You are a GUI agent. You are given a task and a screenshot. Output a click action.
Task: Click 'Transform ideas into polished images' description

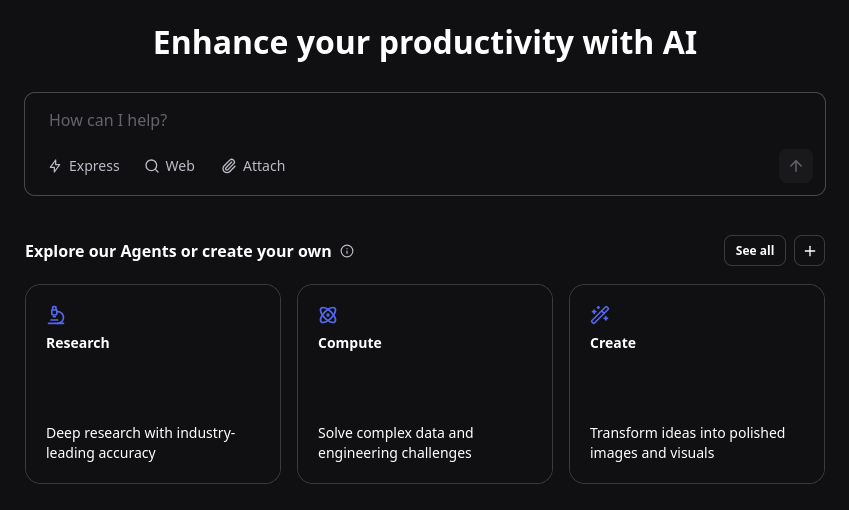pos(687,443)
